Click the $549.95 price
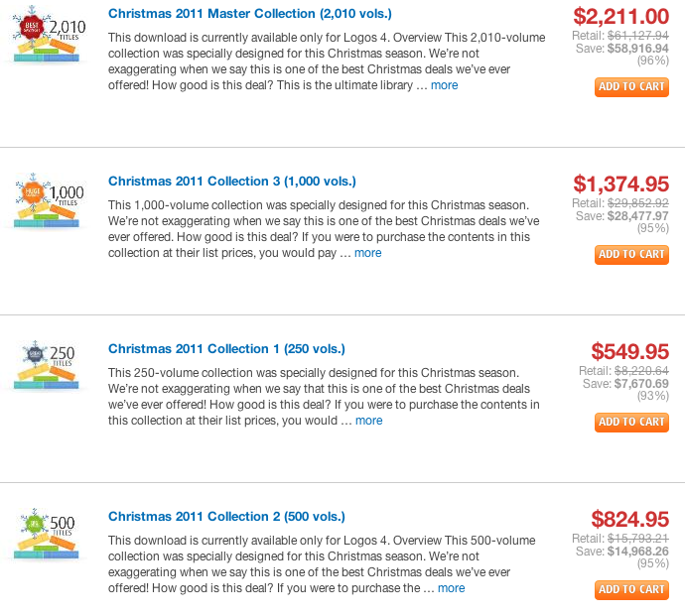Image resolution: width=685 pixels, height=616 pixels. tap(629, 351)
